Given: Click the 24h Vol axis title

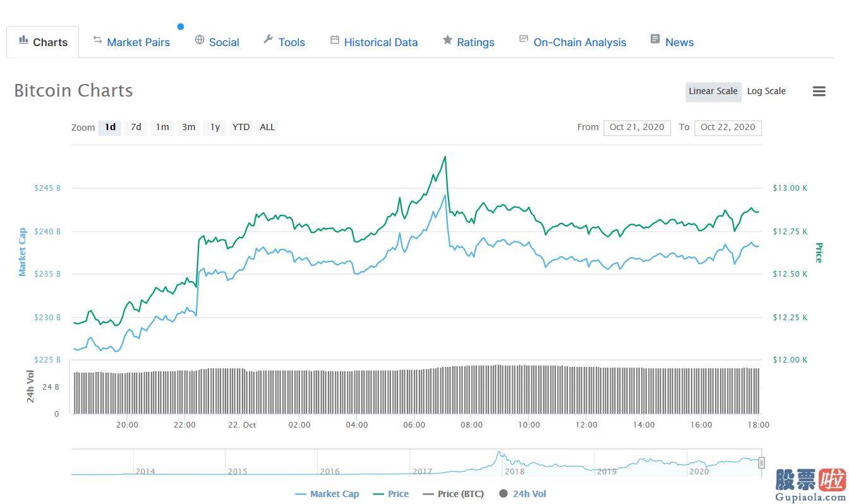Looking at the screenshot, I should (30, 387).
